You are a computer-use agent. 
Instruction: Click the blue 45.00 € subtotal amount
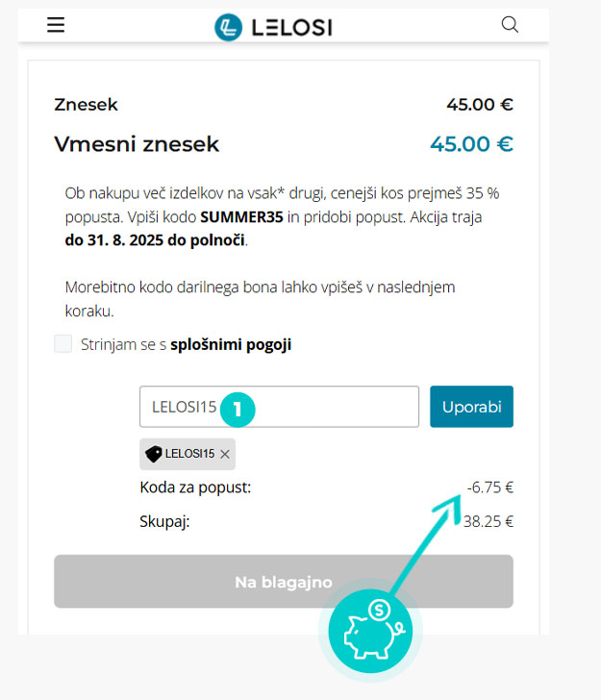coord(471,144)
